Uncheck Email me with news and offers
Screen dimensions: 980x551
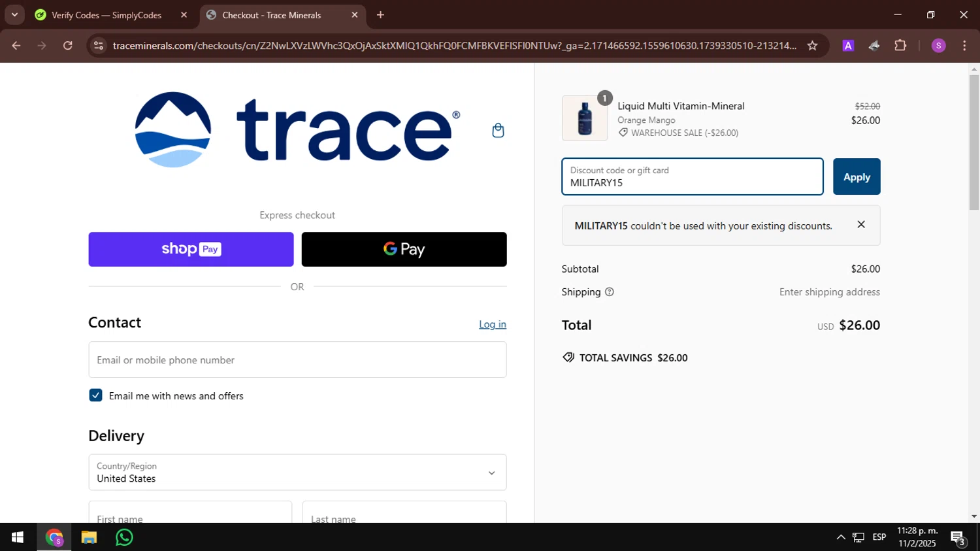[95, 395]
